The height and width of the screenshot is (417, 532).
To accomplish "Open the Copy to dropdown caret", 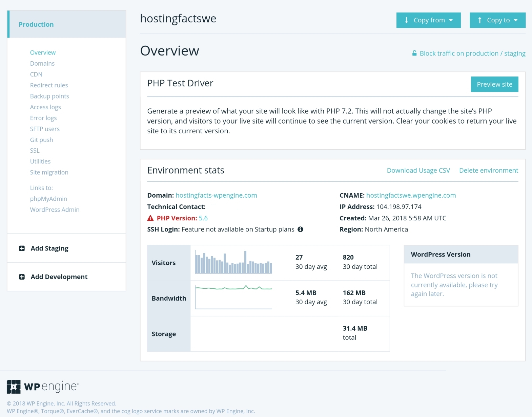I will click(515, 20).
